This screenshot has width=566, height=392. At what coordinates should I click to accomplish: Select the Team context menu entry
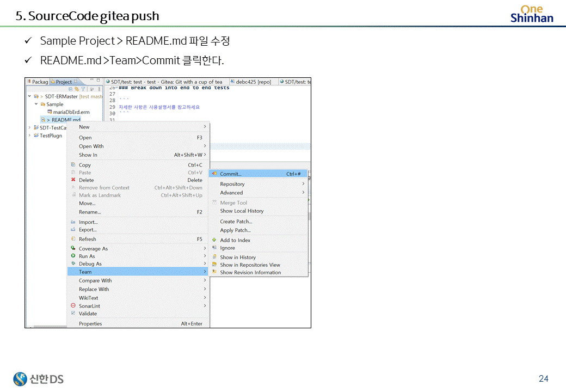coord(138,272)
